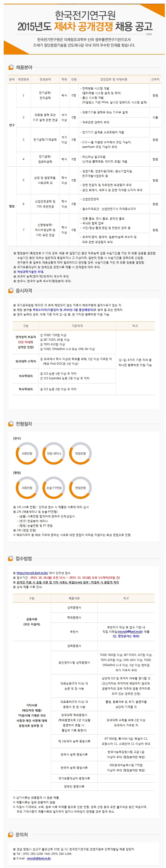This screenshot has width=166, height=868.
Task: Select the 전공 세미나 step circle
Action: [x=54, y=453]
